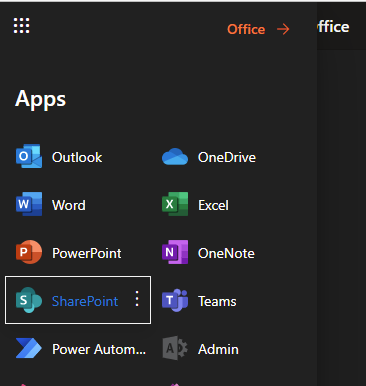Open the SharePoint app icon
366x386 pixels.
29,300
